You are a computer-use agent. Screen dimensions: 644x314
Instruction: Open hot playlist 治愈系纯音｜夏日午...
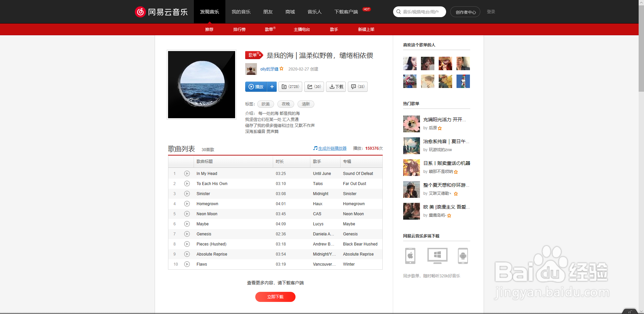tap(446, 141)
